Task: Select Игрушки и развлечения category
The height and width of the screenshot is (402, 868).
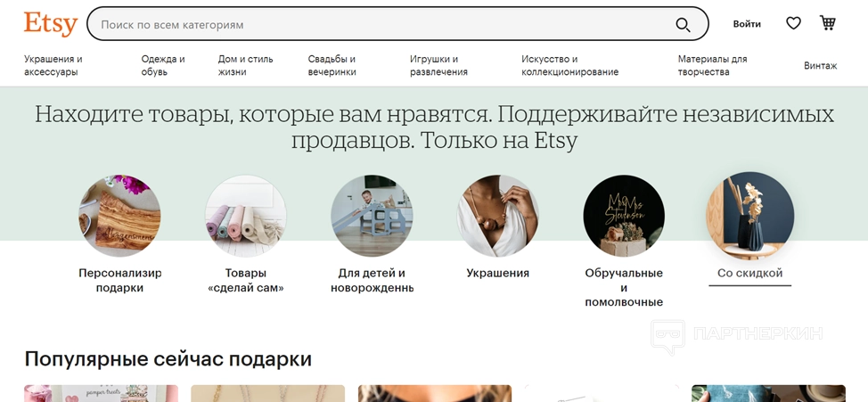Action: pos(438,65)
